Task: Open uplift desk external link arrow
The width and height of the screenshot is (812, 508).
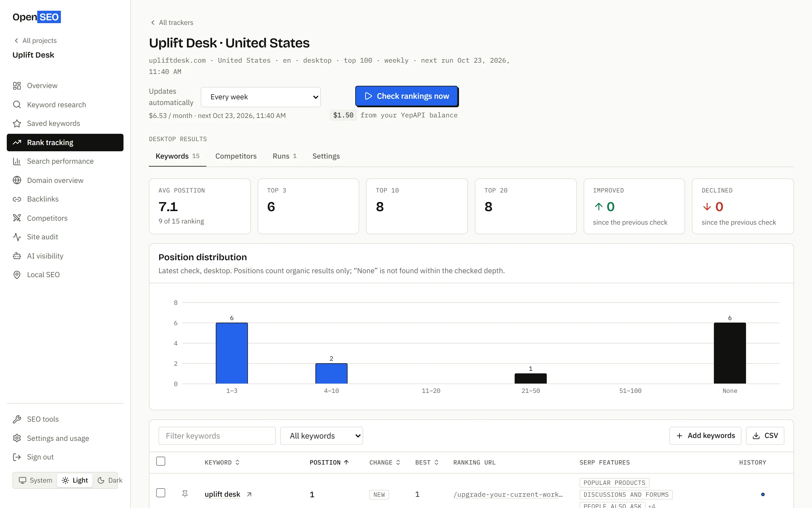Action: point(249,494)
